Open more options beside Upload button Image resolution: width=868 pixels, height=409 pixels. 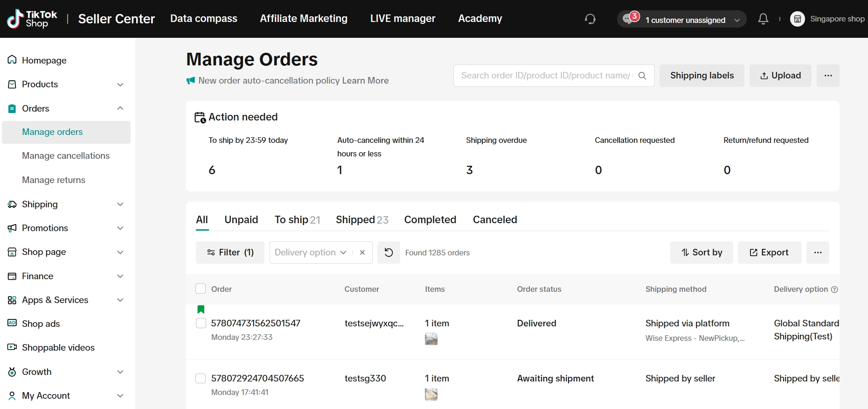coord(828,76)
